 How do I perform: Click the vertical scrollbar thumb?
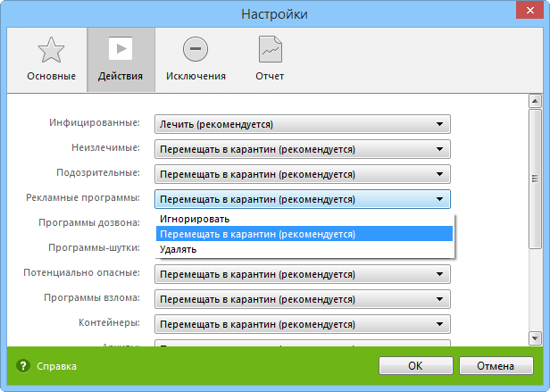point(535,179)
